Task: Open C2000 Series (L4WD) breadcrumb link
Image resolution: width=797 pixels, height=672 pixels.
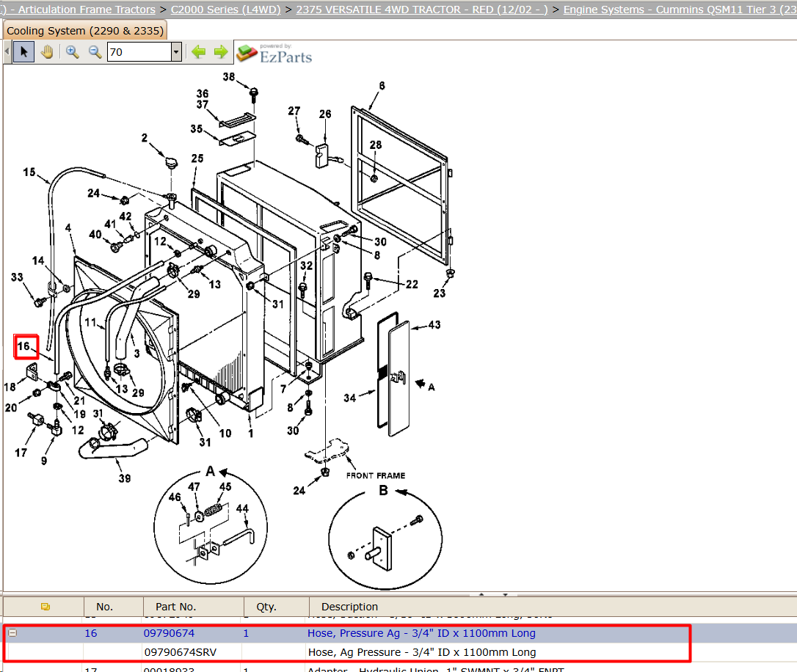Action: pyautogui.click(x=226, y=10)
